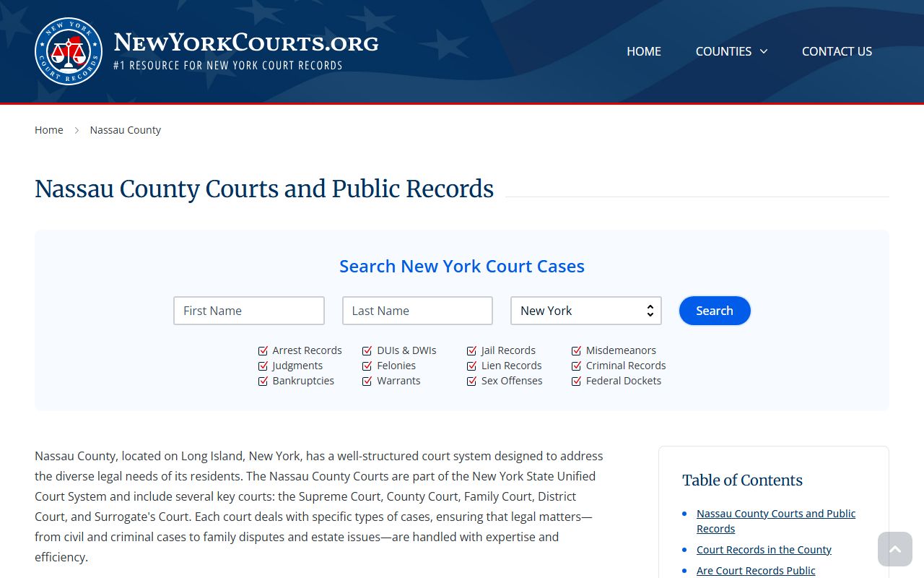The width and height of the screenshot is (924, 578).
Task: Open the New York state dropdown
Action: 586,311
